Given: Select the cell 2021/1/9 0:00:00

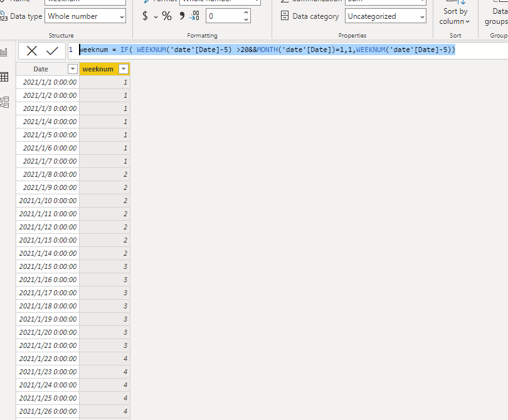Looking at the screenshot, I should pyautogui.click(x=48, y=187).
